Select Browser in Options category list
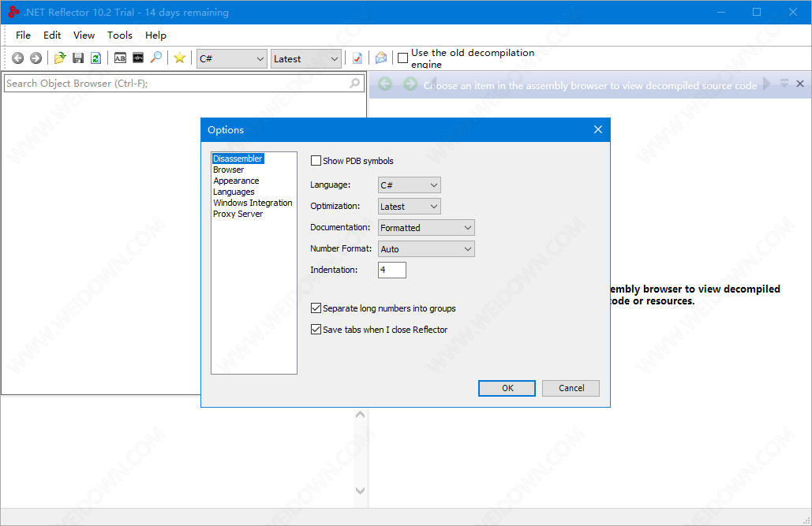Screen dimensions: 812x526 point(228,170)
